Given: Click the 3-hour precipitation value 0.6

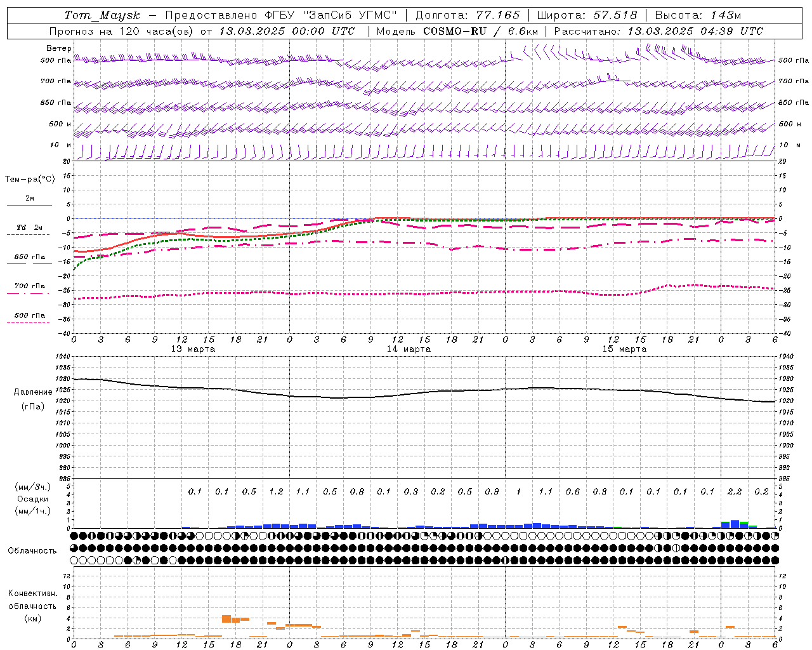Looking at the screenshot, I should click(573, 491).
